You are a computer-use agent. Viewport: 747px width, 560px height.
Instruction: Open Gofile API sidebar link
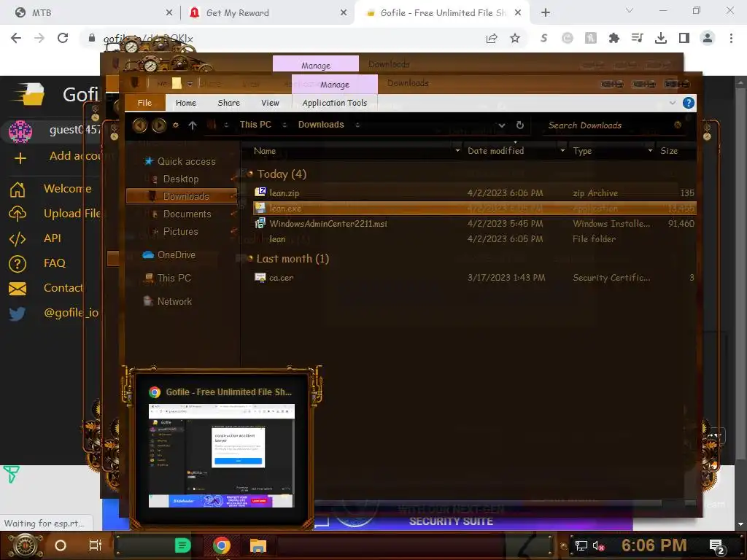click(x=52, y=238)
